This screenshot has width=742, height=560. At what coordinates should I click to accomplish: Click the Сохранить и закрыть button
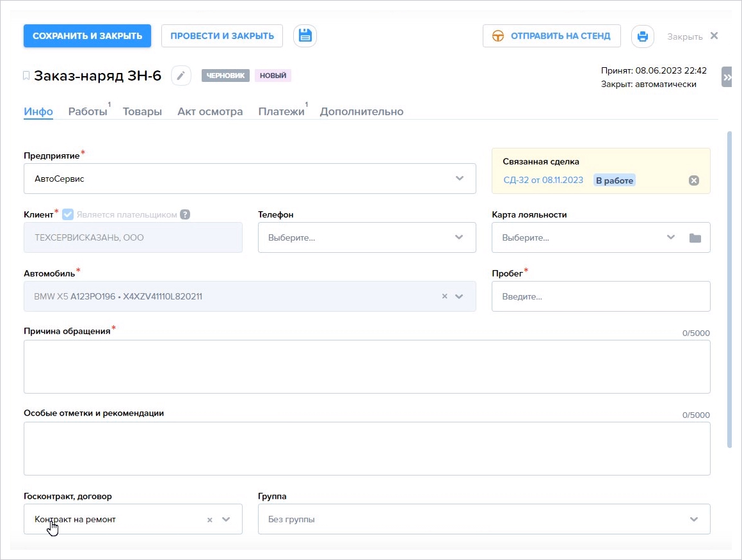pyautogui.click(x=87, y=36)
